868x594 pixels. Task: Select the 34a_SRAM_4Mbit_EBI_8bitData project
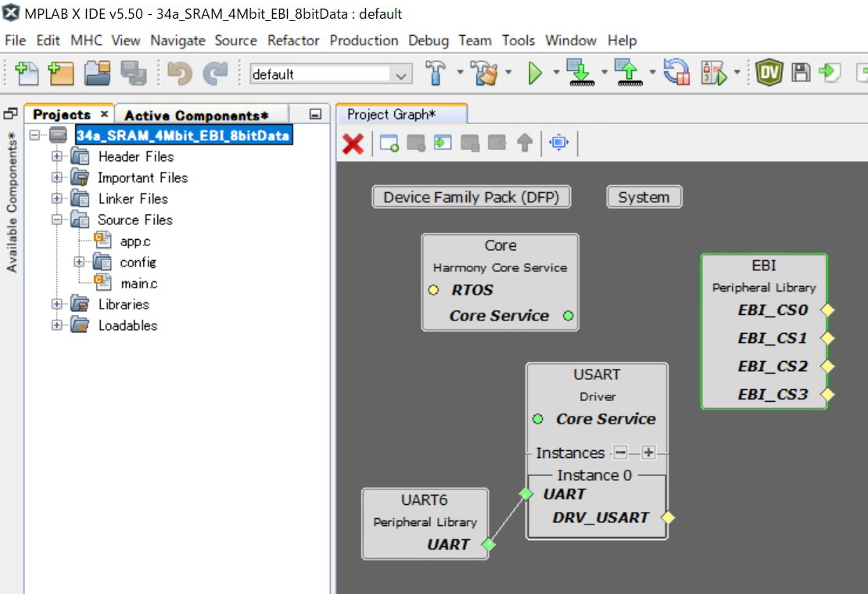coord(183,135)
